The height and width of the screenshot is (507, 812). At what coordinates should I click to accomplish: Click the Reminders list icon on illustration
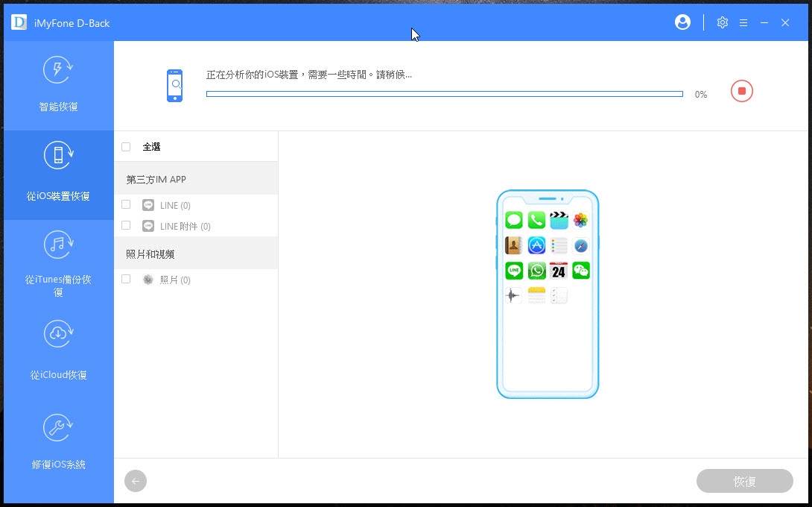click(559, 245)
